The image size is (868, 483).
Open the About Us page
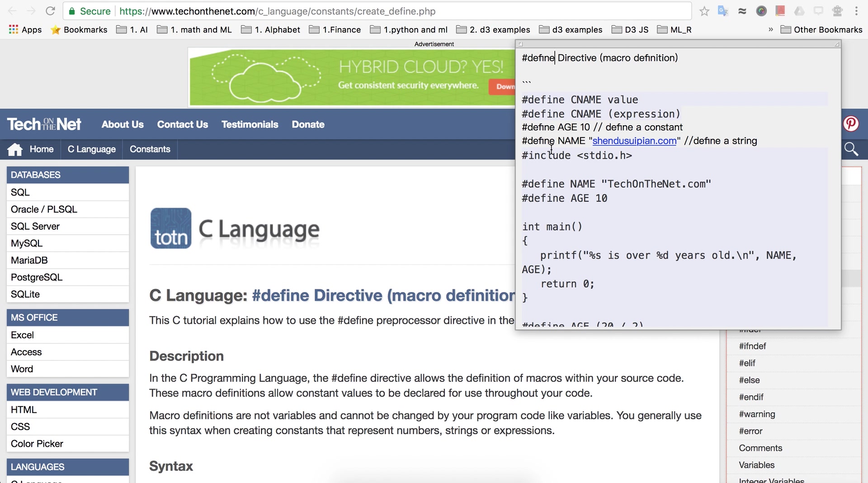[x=123, y=124]
